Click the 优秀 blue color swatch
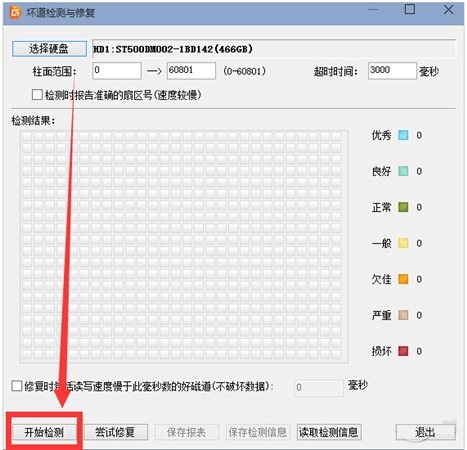 (403, 135)
